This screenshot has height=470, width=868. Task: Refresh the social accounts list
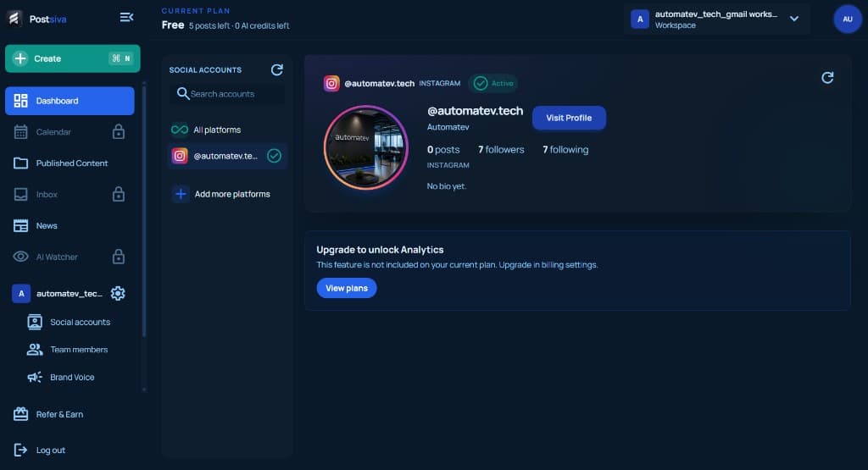coord(277,69)
